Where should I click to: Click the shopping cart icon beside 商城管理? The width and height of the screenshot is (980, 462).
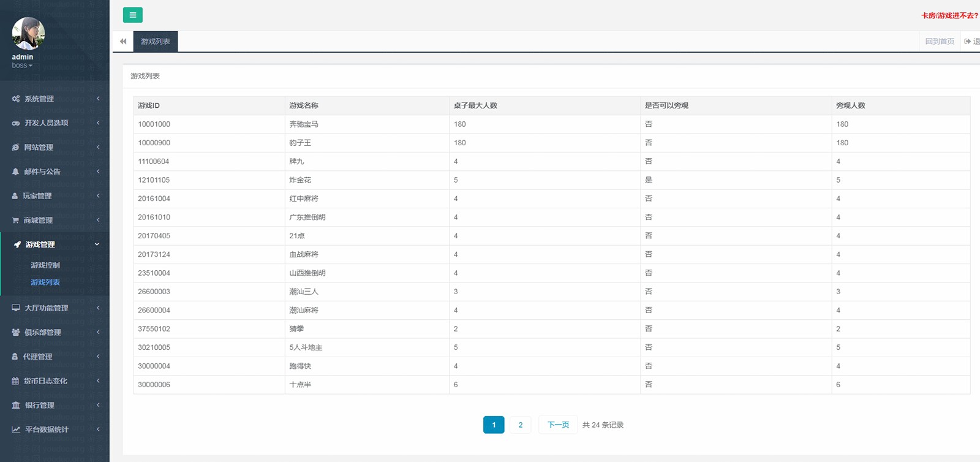(x=16, y=220)
